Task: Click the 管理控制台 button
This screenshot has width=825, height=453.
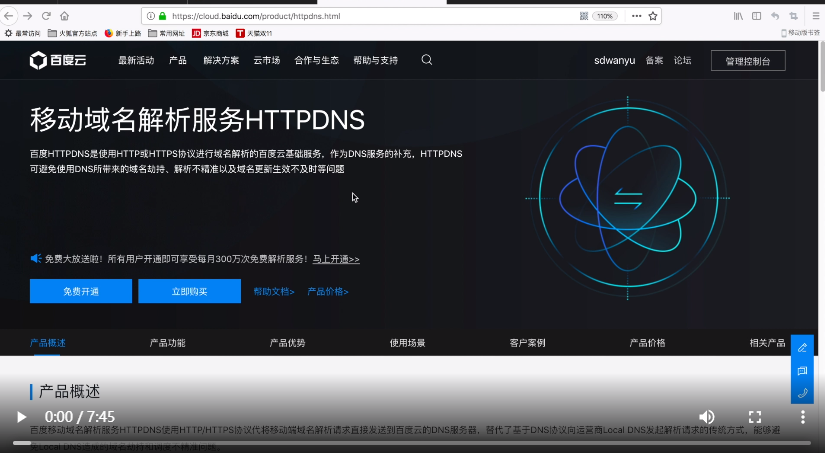Action: (748, 61)
